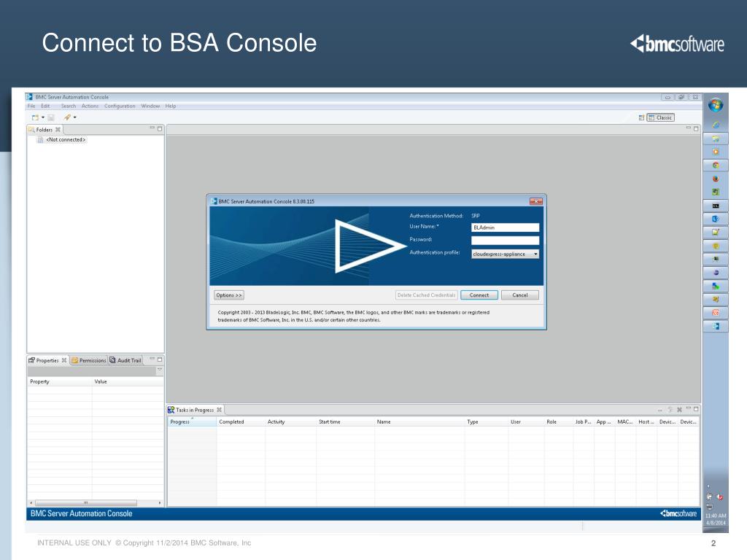Viewport: 747px width, 560px height.
Task: Open the Configuration menu
Action: (120, 106)
